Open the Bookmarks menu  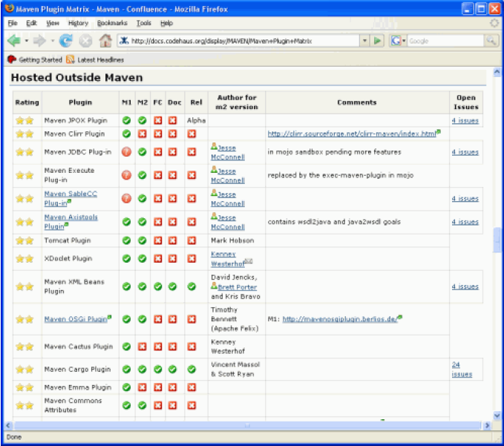tap(112, 23)
